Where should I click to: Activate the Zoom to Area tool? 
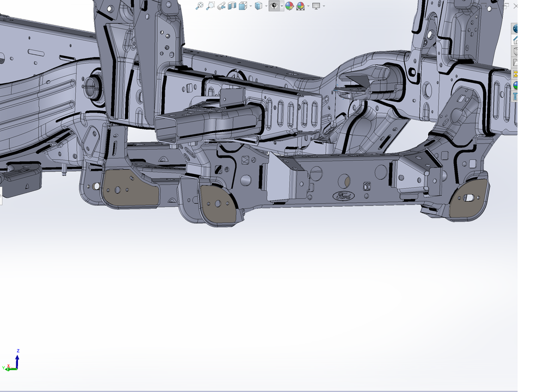pos(210,6)
